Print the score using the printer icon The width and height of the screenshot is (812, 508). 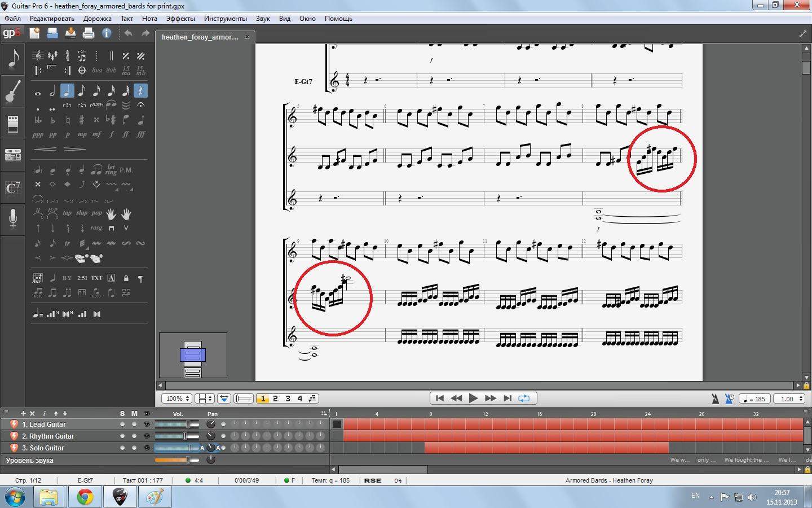89,33
